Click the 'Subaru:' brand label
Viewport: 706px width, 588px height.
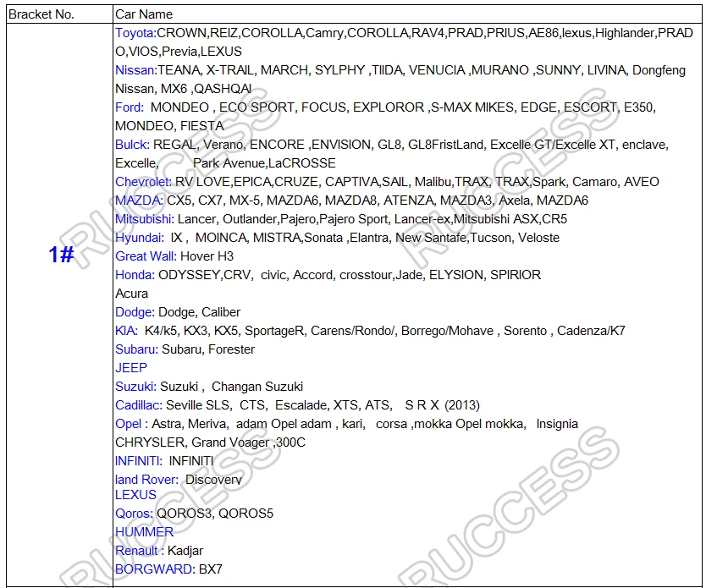pos(137,349)
